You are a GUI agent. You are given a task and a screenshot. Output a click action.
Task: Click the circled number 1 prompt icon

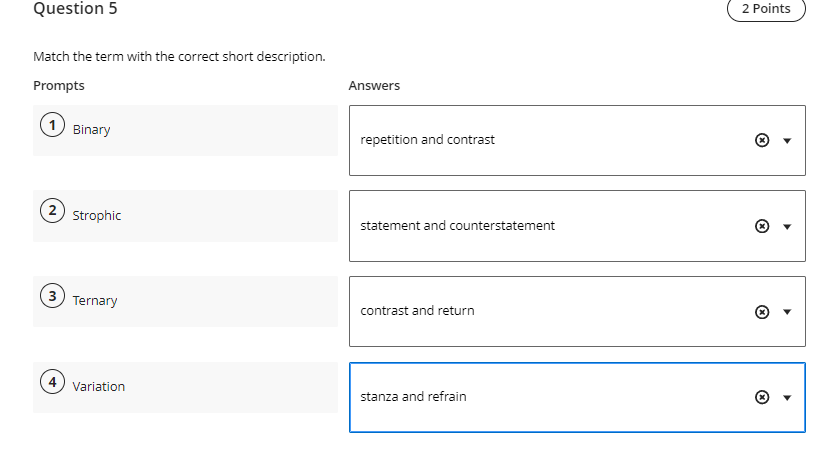pos(49,127)
